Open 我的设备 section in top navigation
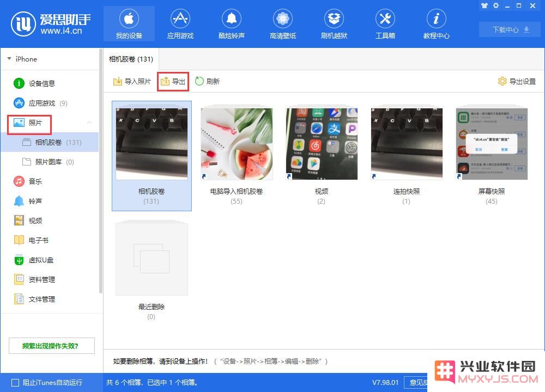The height and width of the screenshot is (392, 545). coord(129,23)
